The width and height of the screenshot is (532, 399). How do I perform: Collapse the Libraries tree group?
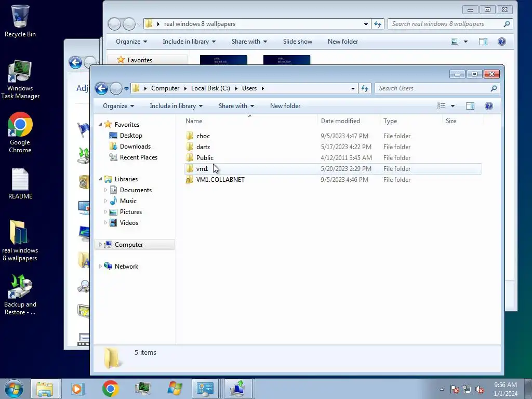point(100,179)
